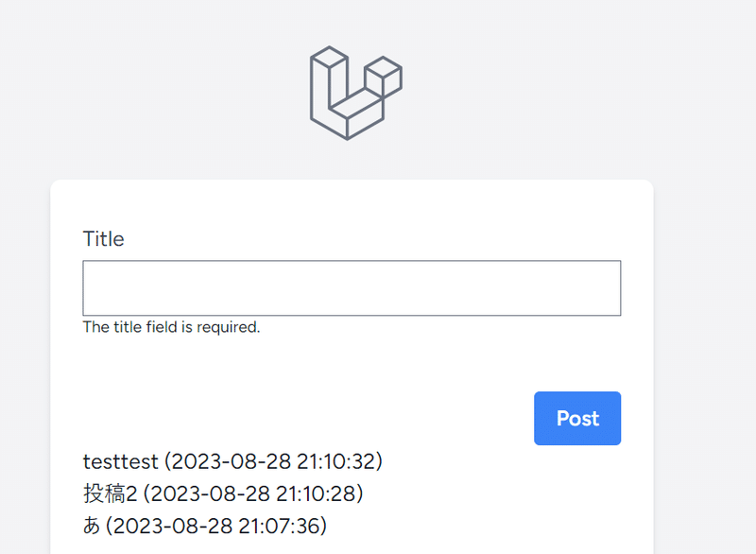The width and height of the screenshot is (756, 554).
Task: Click the Laravel logo at the top
Action: coord(356,93)
